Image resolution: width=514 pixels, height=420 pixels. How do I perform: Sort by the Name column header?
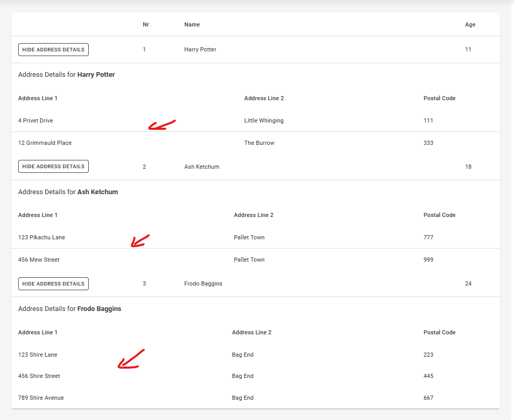(x=192, y=24)
